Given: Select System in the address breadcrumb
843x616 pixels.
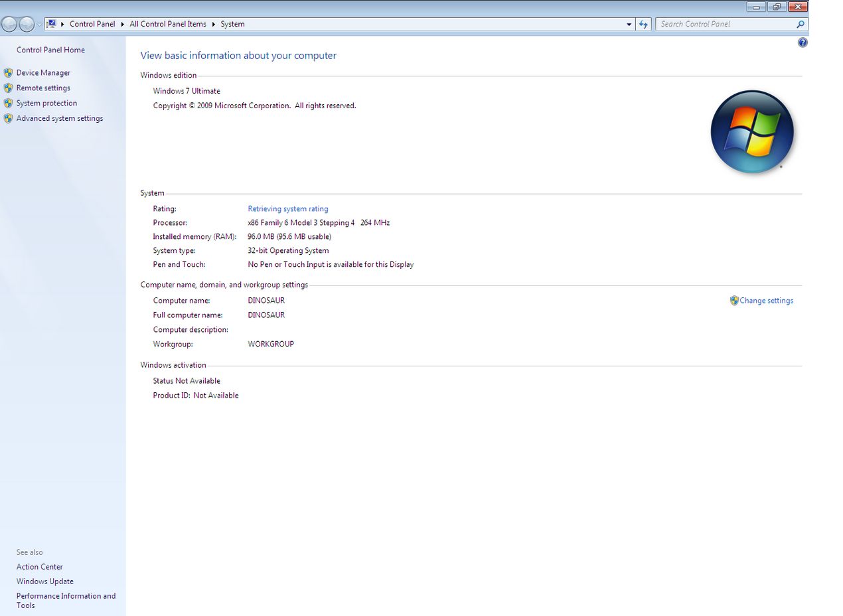Looking at the screenshot, I should point(232,24).
